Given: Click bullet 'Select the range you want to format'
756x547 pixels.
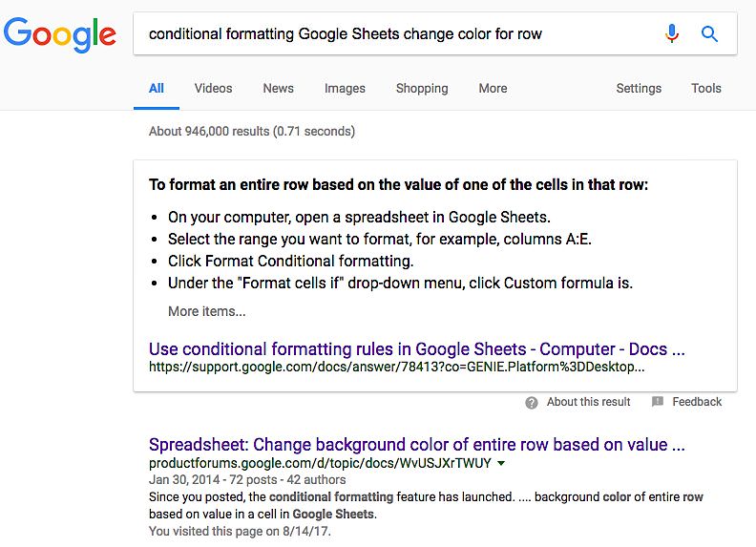Looking at the screenshot, I should [380, 240].
